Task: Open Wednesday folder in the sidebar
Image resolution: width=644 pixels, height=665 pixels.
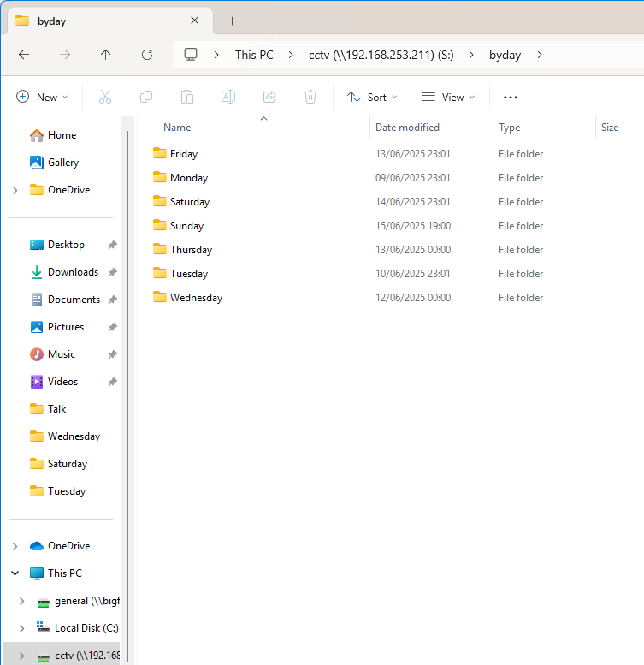Action: 65,436
